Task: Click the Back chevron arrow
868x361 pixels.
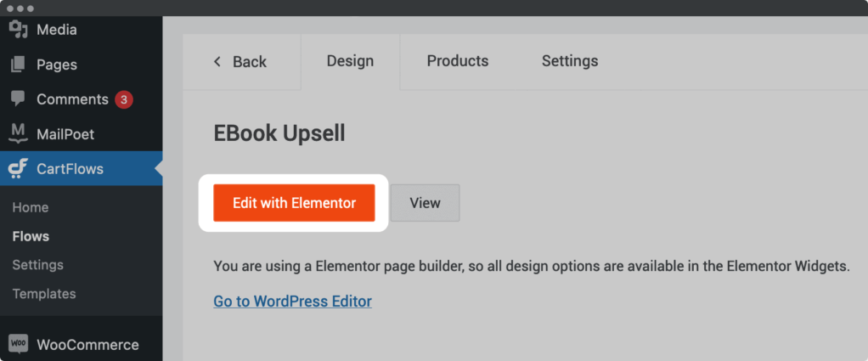Action: point(217,61)
